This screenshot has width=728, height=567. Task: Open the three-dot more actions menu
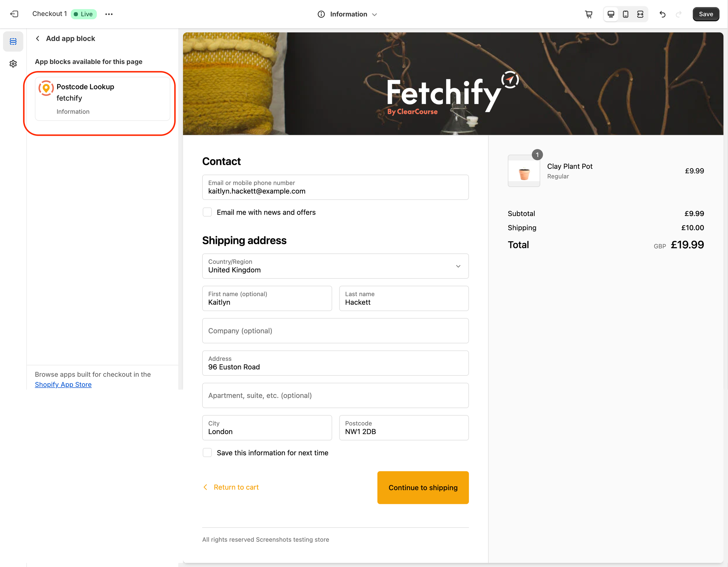(109, 14)
